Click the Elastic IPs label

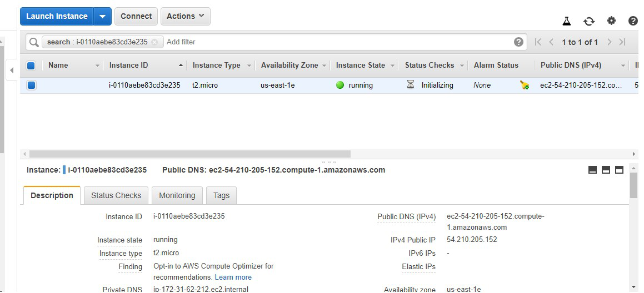click(418, 267)
